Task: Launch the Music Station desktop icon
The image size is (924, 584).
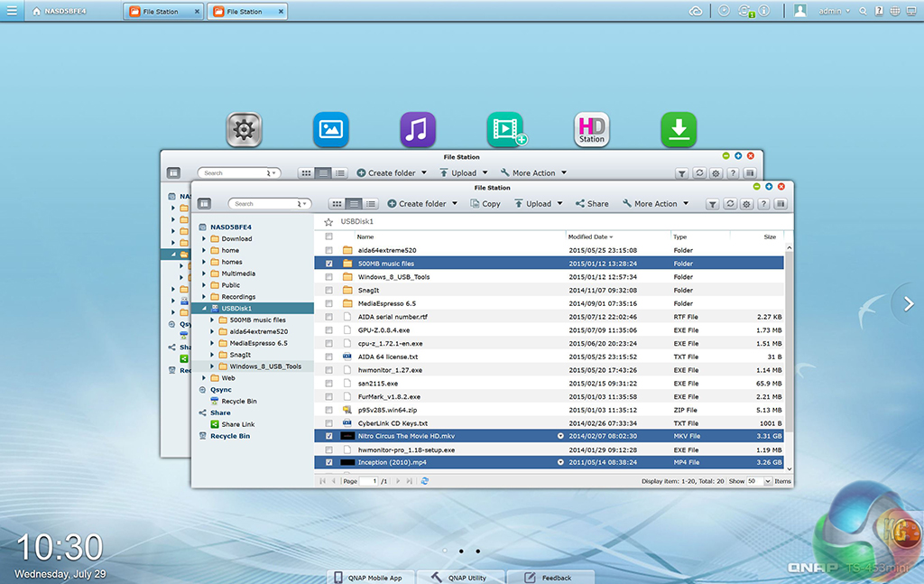Action: point(418,130)
